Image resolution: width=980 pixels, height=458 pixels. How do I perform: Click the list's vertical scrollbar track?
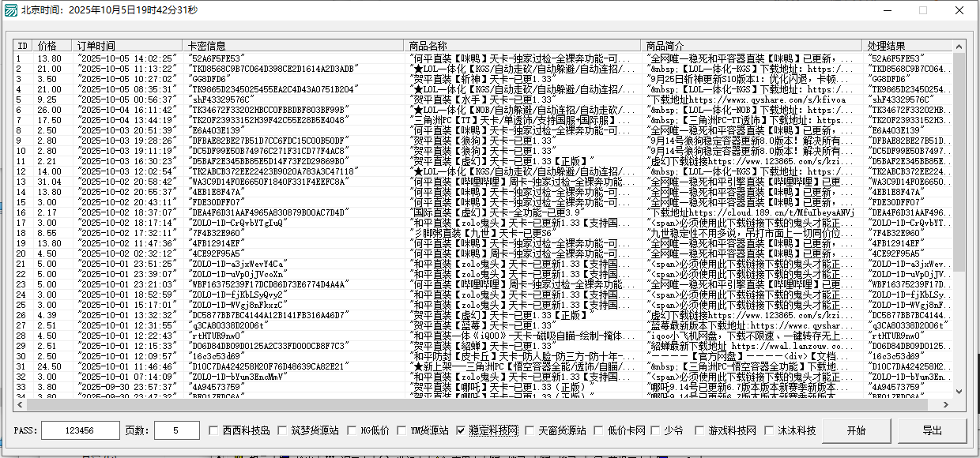959,332
